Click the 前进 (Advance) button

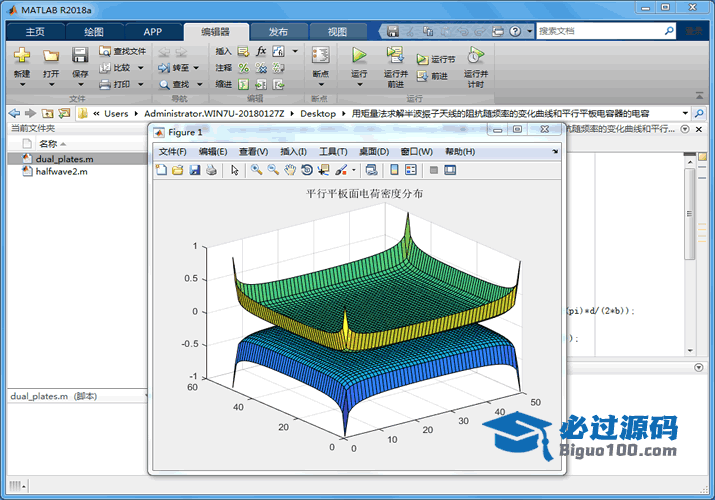tap(432, 76)
